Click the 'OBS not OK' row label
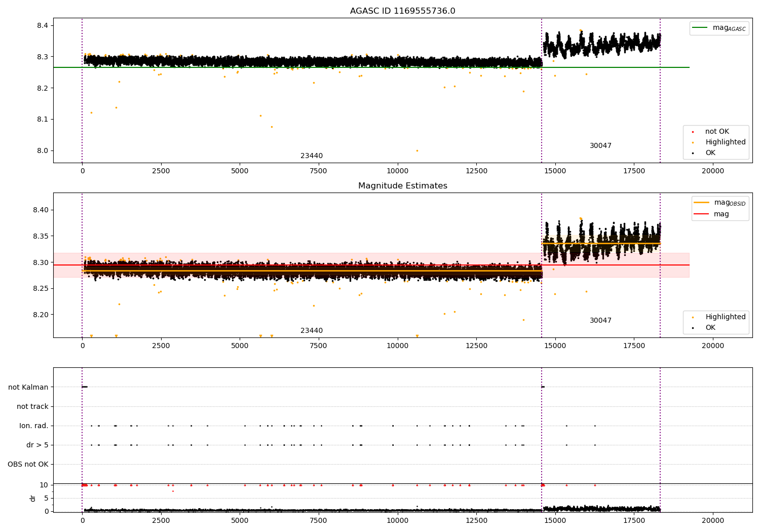This screenshot has width=760, height=532. pyautogui.click(x=28, y=465)
